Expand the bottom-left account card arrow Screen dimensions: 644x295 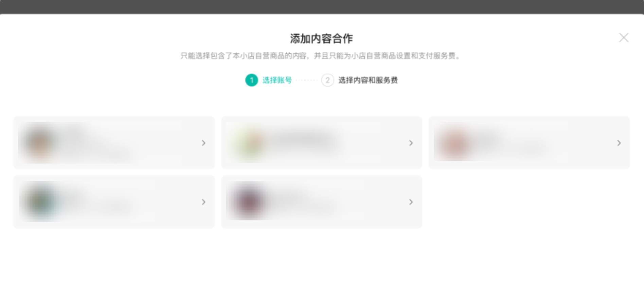pos(203,202)
